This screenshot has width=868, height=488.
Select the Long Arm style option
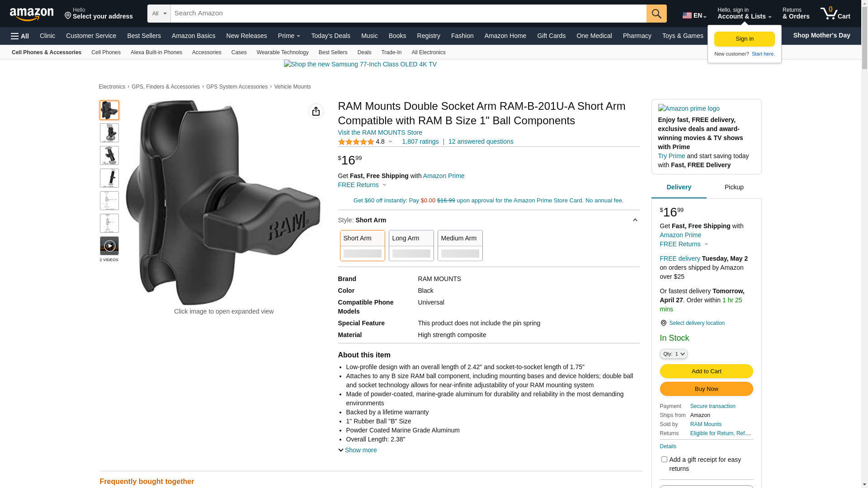point(411,245)
